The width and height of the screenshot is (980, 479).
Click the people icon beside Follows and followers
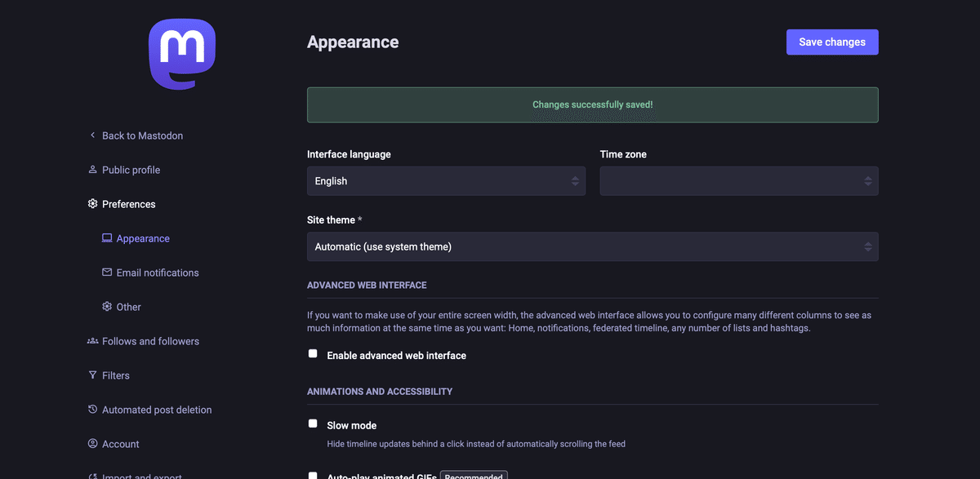tap(92, 341)
